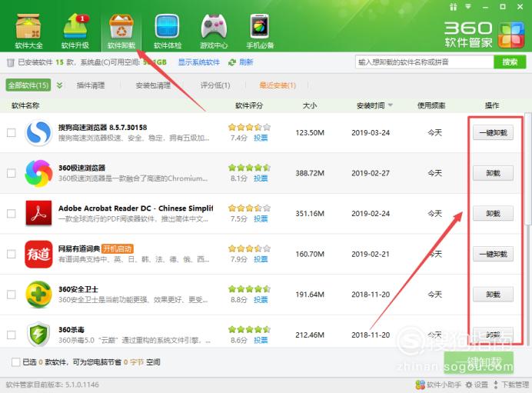Click version text 软件管家目前版本: 5.1.0.1146

[52, 385]
